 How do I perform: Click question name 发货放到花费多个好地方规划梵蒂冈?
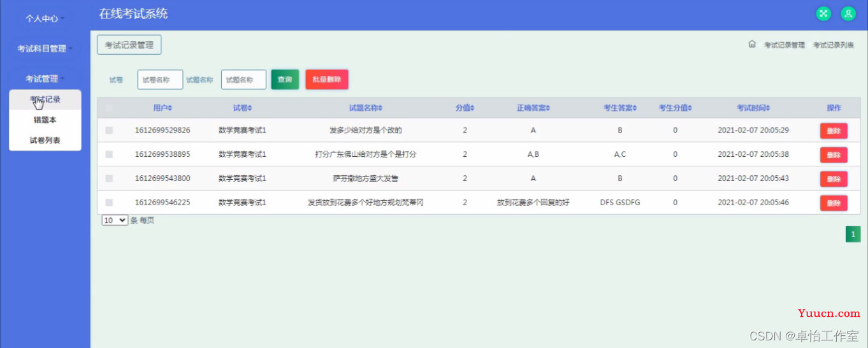pos(366,203)
